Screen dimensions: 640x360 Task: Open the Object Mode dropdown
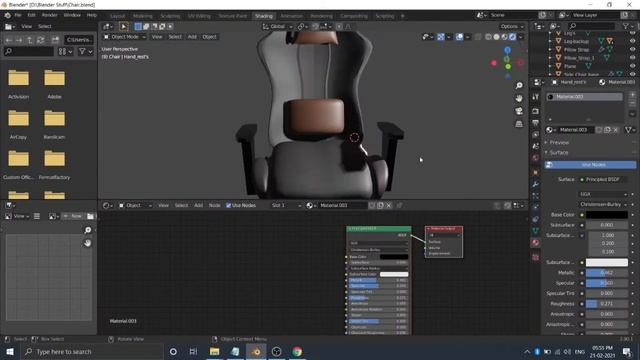click(x=124, y=37)
